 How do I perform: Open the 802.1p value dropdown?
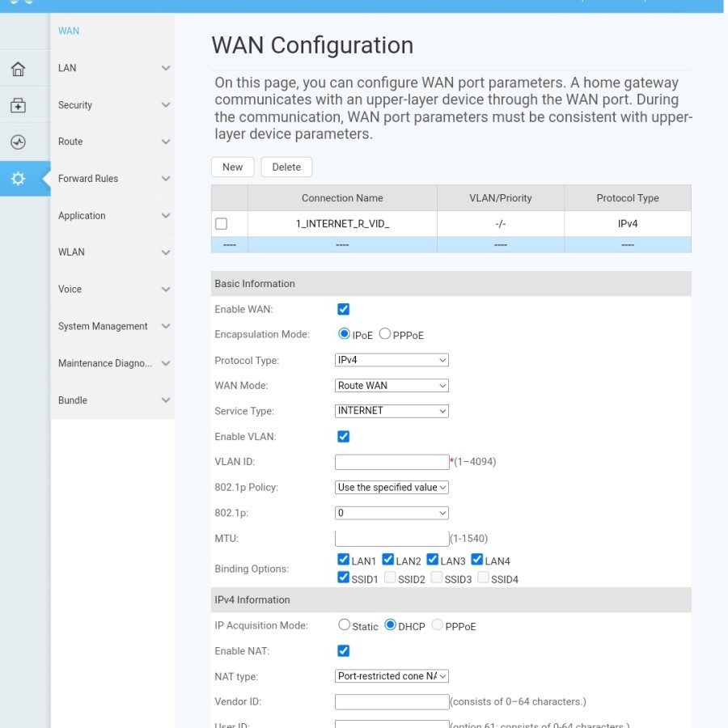coord(392,513)
